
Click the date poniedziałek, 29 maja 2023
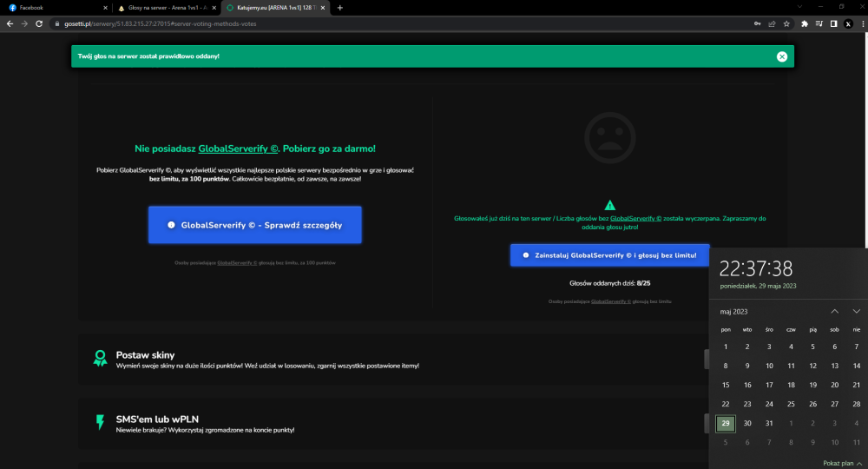(758, 287)
